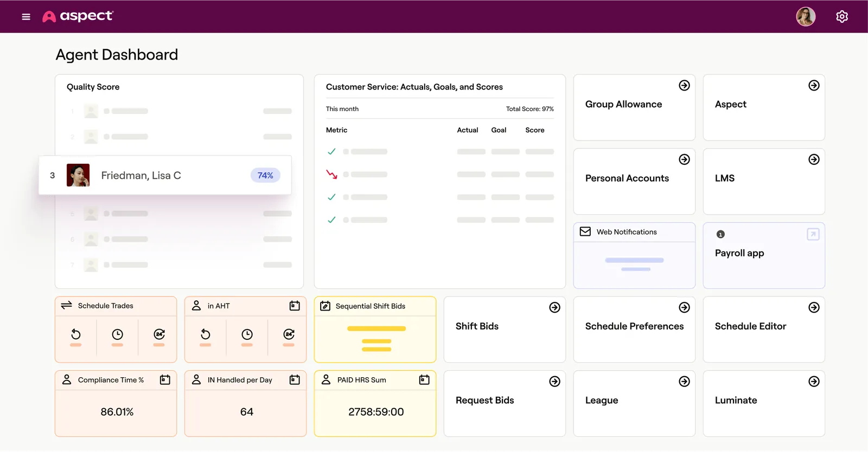Image resolution: width=868 pixels, height=452 pixels.
Task: Click the Sequential Shift Bids edit-calendar icon
Action: pyautogui.click(x=325, y=306)
